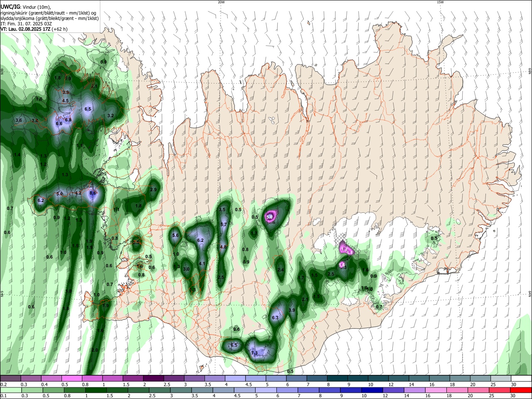Click the lower legend swatch between 3 and 3.5
532x399 pixels.
click(x=180, y=390)
